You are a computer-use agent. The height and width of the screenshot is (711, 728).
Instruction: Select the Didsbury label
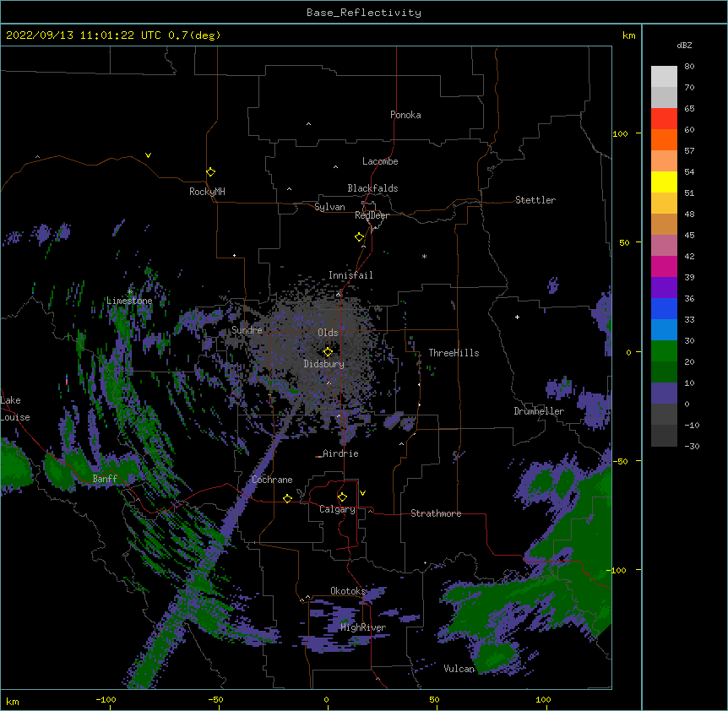click(x=323, y=364)
